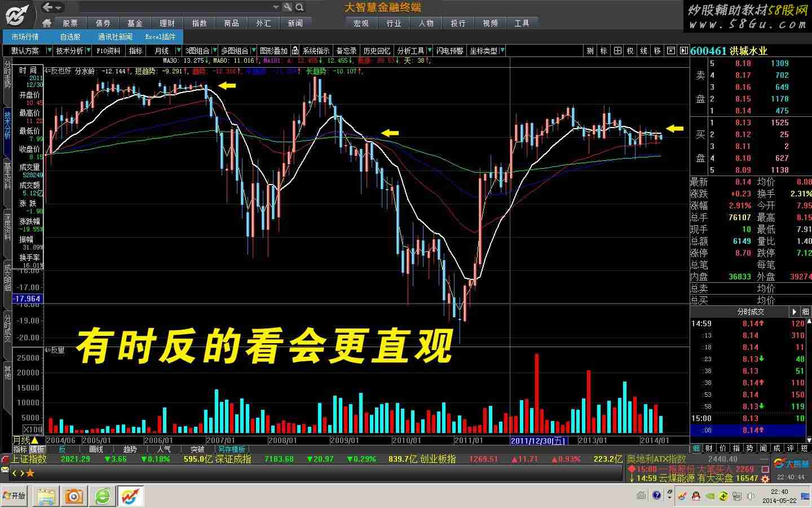This screenshot has width=812, height=508.
Task: Click the 大智慧 app logo
Action: 17,14
